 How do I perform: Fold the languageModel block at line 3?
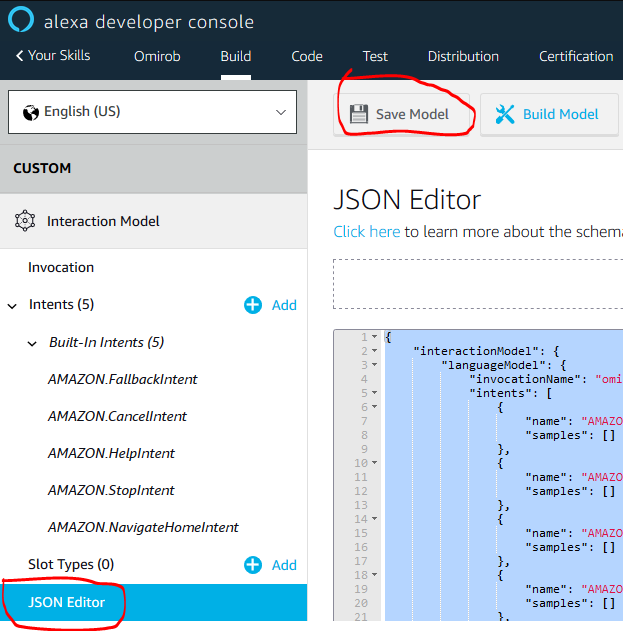point(375,365)
